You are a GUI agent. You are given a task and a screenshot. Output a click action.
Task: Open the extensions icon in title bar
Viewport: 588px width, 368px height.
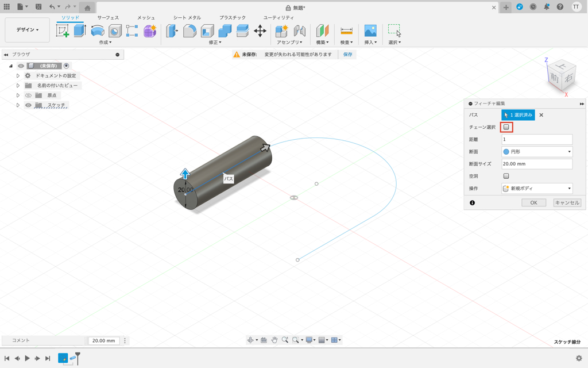(x=519, y=7)
